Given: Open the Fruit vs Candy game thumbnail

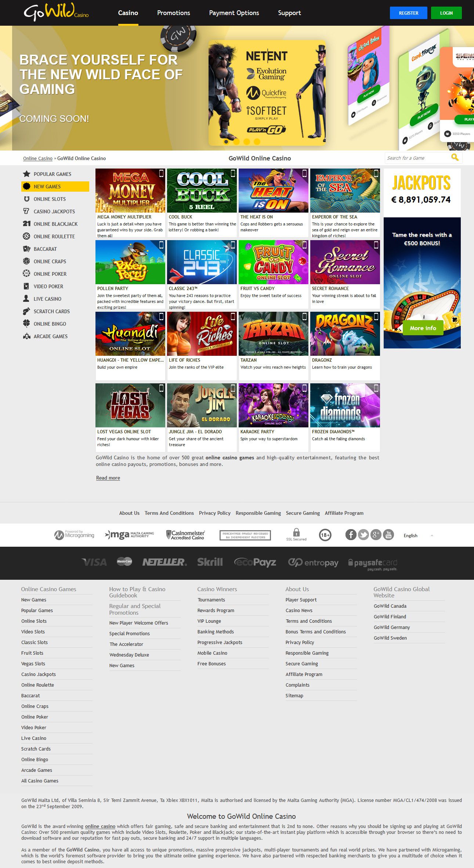Looking at the screenshot, I should 274,262.
